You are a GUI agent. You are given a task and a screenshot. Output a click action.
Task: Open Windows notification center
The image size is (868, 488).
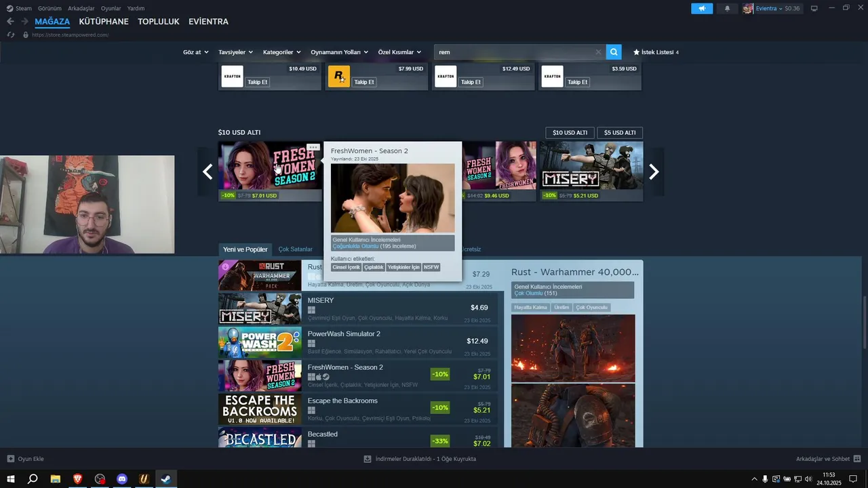(x=854, y=479)
